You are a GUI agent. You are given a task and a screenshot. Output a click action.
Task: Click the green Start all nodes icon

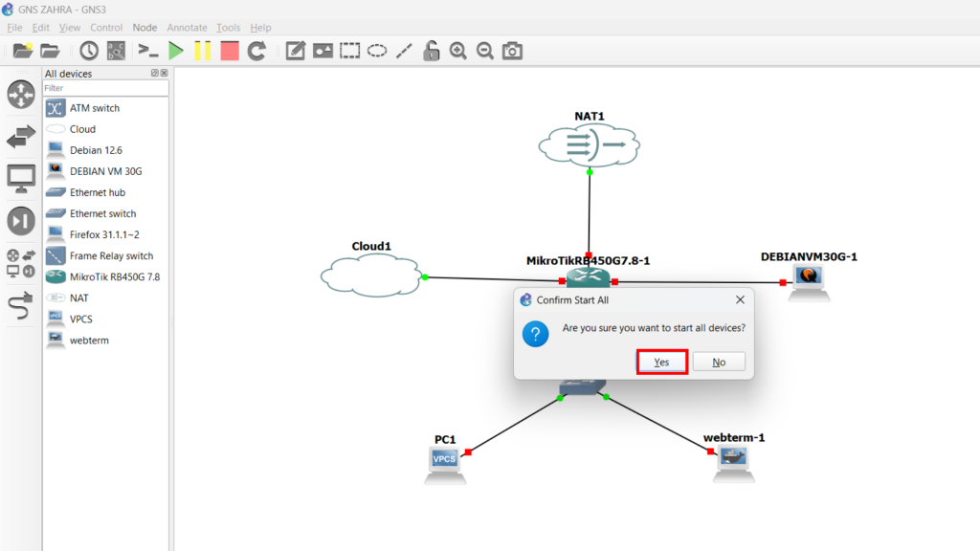[176, 51]
